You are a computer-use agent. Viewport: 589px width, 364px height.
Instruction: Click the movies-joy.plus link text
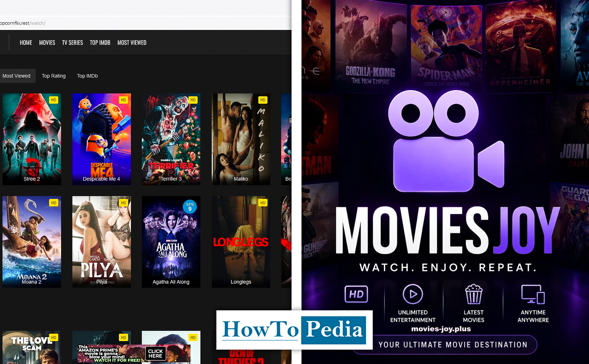point(441,329)
